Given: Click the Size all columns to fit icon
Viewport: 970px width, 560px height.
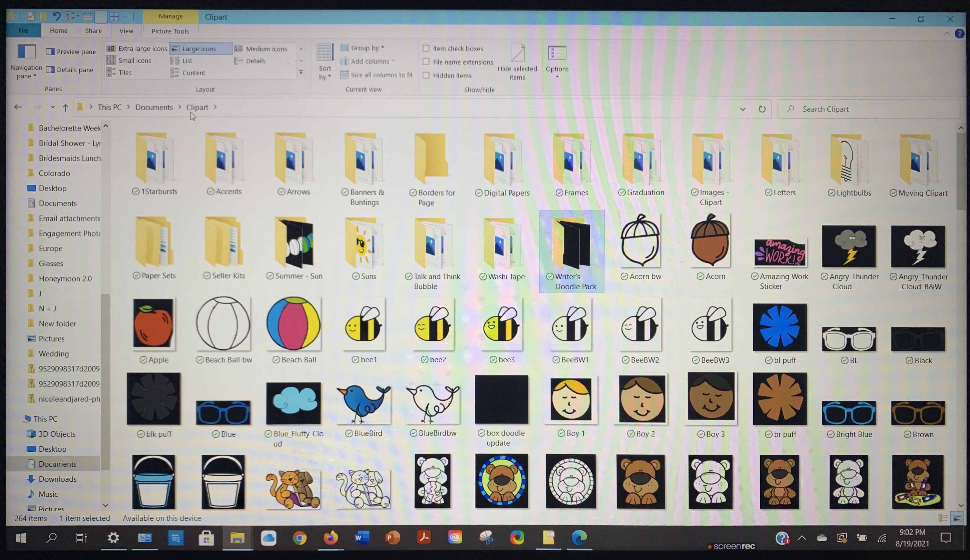Looking at the screenshot, I should click(344, 75).
